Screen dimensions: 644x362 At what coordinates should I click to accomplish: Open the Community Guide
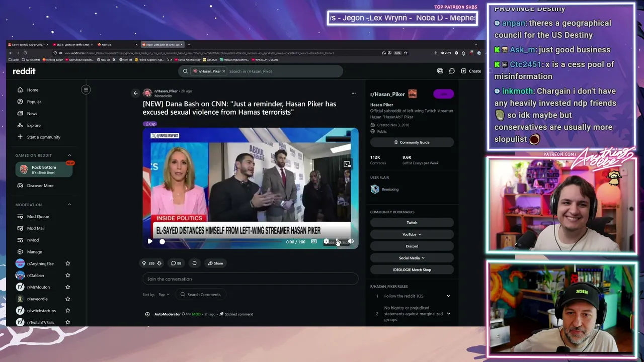pyautogui.click(x=412, y=142)
